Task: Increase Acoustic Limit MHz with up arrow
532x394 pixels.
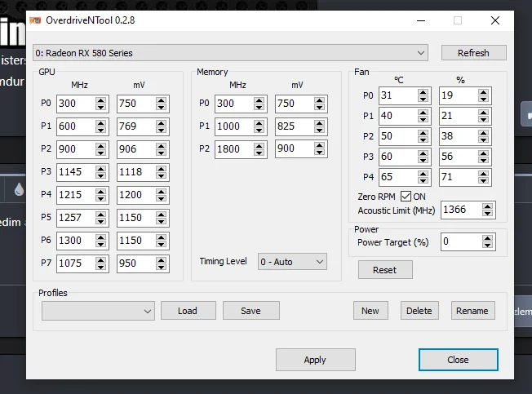Action: (487, 206)
